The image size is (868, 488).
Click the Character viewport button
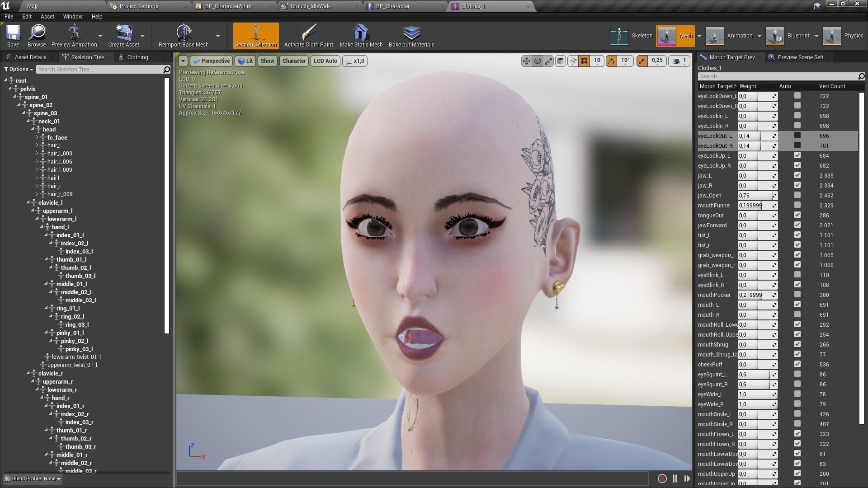click(x=294, y=61)
